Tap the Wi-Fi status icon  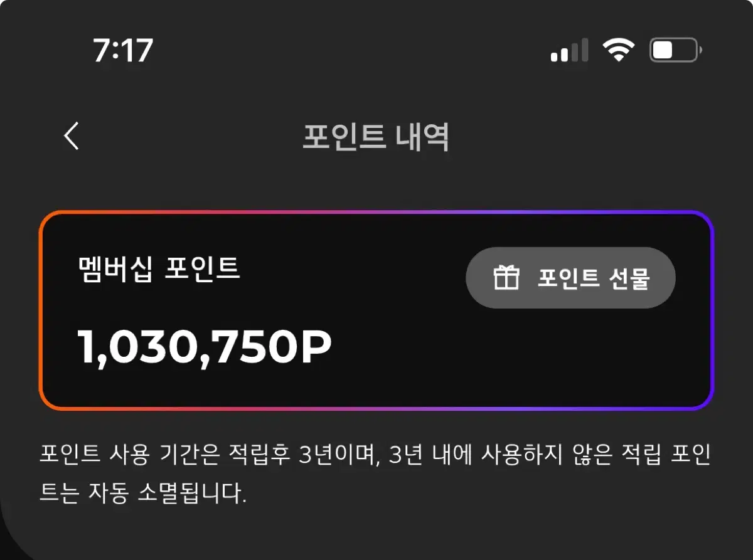point(619,50)
